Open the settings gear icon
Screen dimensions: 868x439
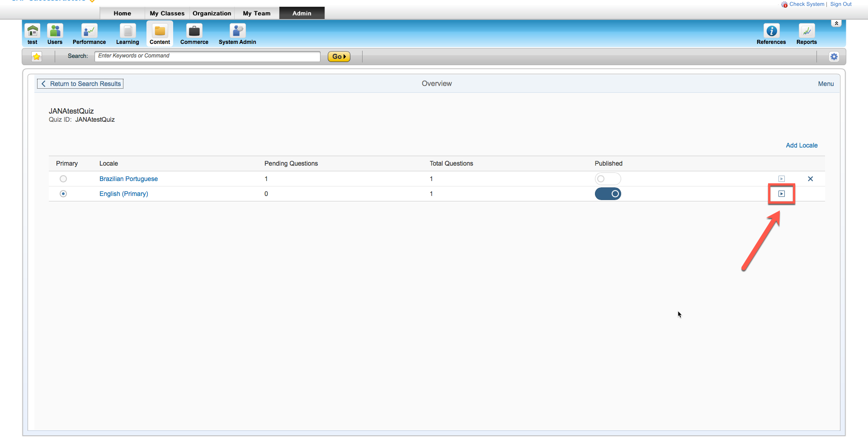click(834, 57)
